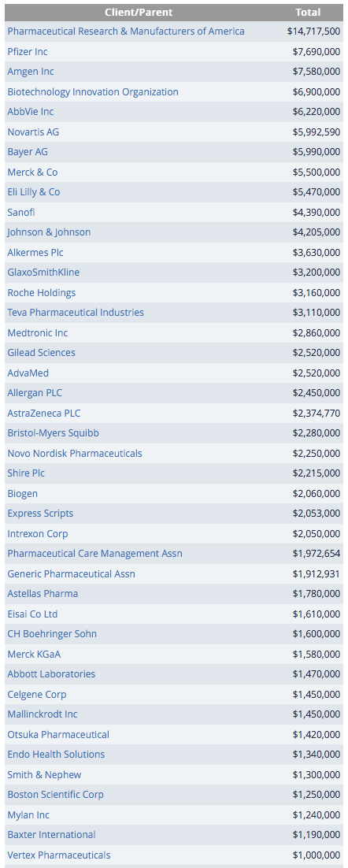
Task: Select CH Boehringer Sohn link
Action: [x=52, y=634]
